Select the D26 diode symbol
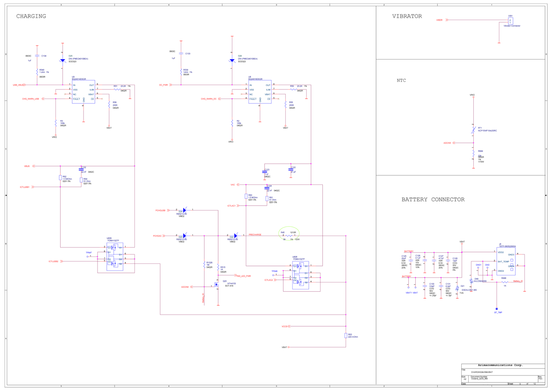Image resolution: width=554 pixels, height=392 pixels. click(232, 61)
